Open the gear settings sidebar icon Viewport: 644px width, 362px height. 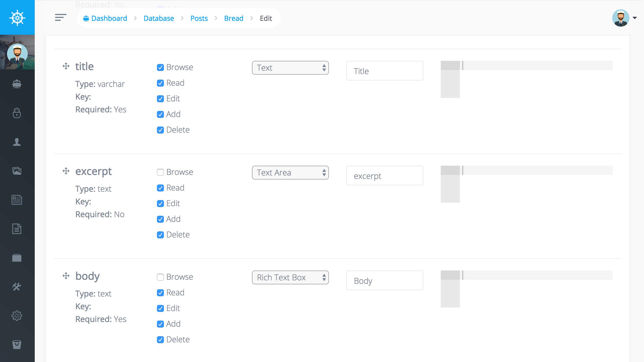(17, 316)
